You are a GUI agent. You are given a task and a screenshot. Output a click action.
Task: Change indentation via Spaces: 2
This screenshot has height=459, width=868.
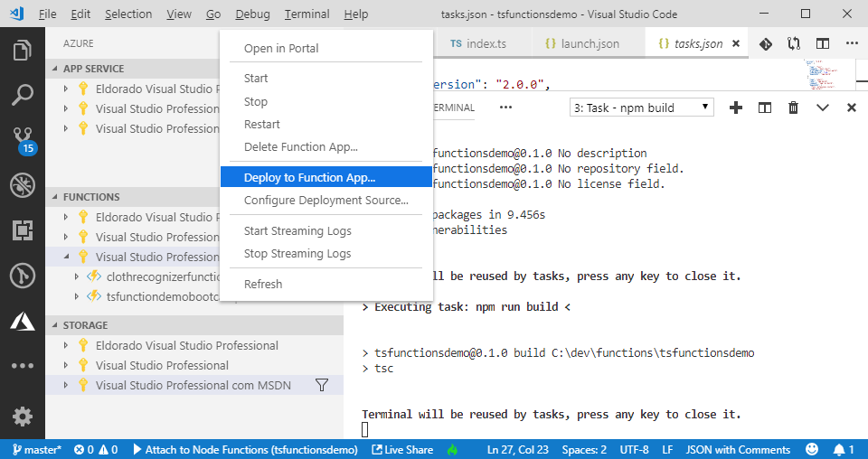(584, 450)
